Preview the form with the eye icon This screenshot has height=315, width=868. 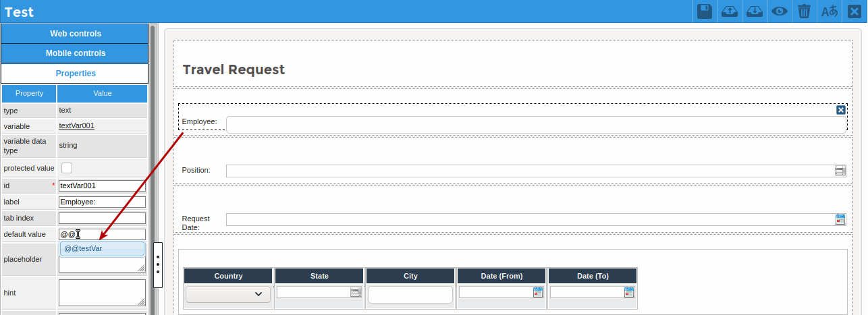coord(780,11)
